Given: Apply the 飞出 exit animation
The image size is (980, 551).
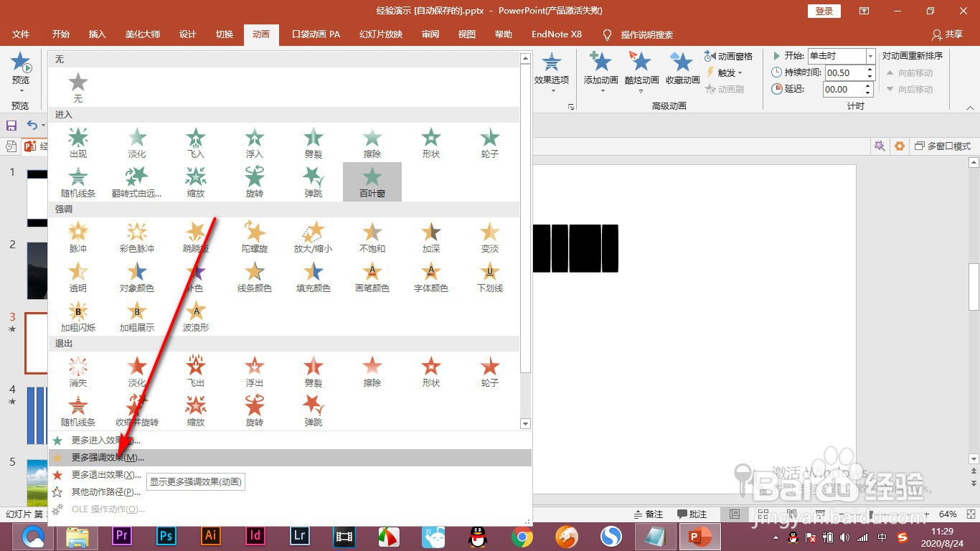Looking at the screenshot, I should click(196, 371).
